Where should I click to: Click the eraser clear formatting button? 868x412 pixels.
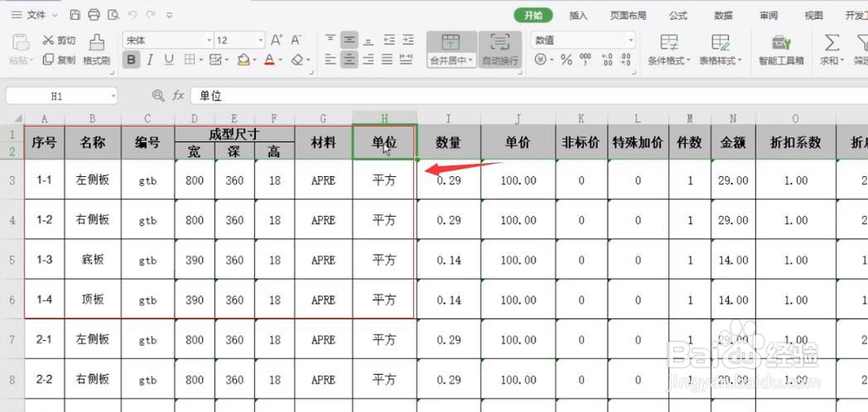tap(297, 59)
